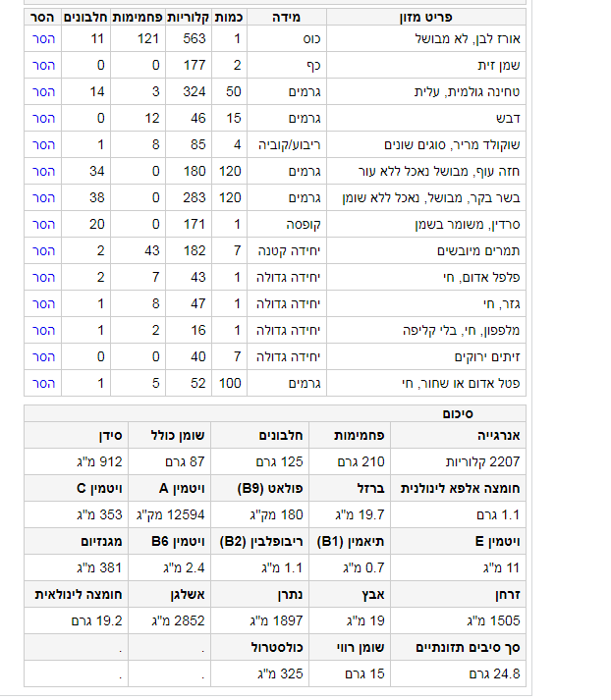The image size is (611, 700).
Task: Click the קלוריות column header
Action: click(x=188, y=18)
